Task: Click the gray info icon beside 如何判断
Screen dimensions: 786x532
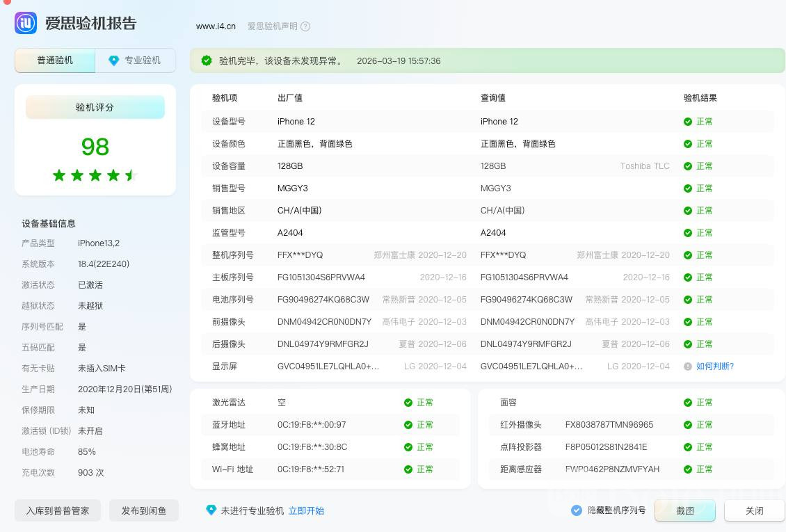Action: [688, 366]
